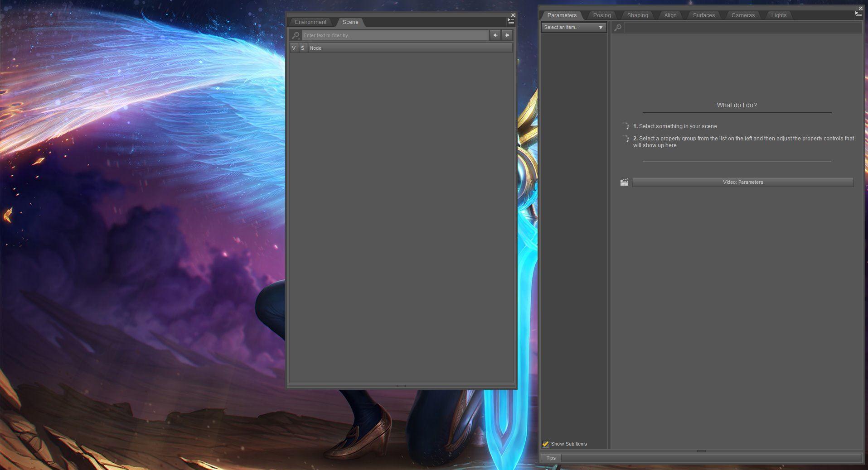Switch to the Scene tab
This screenshot has width=868, height=470.
tap(350, 22)
